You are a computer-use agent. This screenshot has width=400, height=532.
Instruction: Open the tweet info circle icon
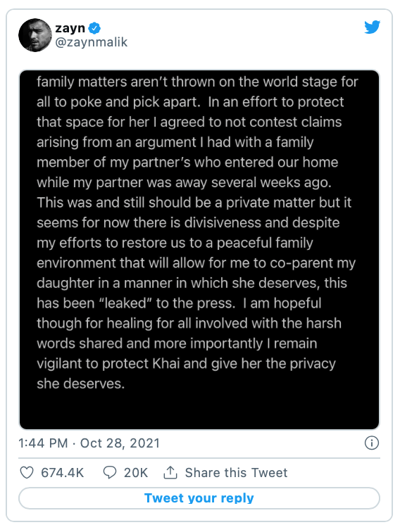371,443
